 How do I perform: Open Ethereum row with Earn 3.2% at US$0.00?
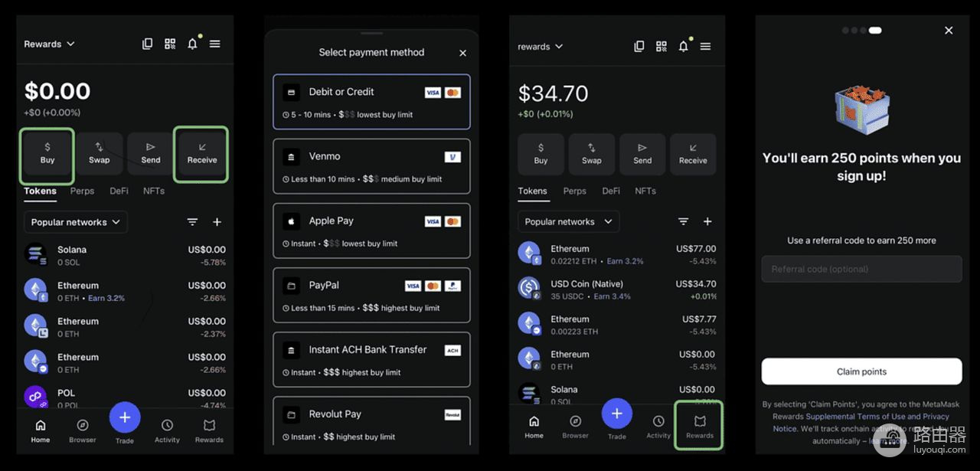click(125, 292)
